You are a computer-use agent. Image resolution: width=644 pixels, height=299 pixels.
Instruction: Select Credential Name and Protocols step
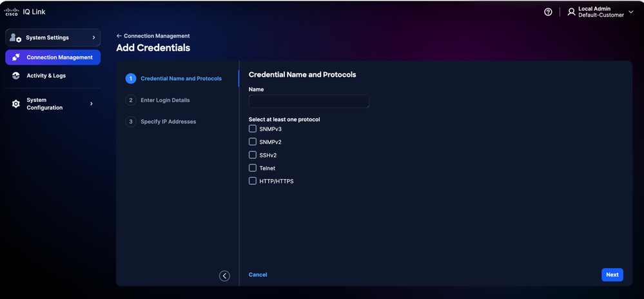181,79
